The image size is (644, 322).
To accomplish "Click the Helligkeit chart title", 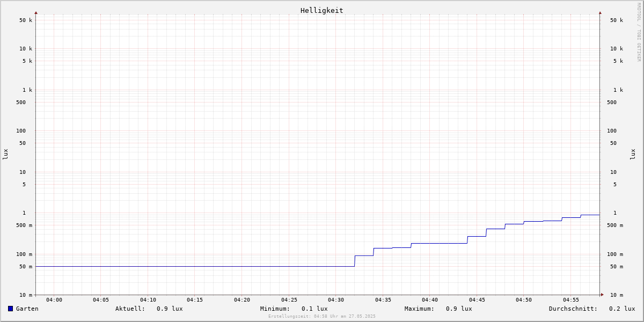I will (322, 10).
